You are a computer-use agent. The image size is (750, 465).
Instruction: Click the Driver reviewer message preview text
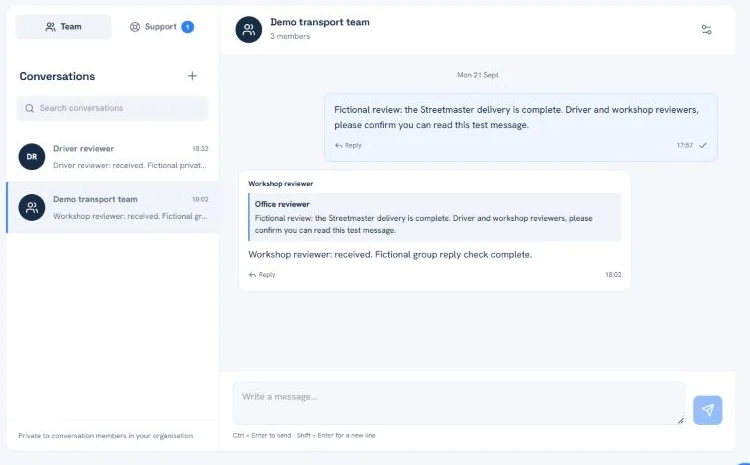pyautogui.click(x=130, y=166)
